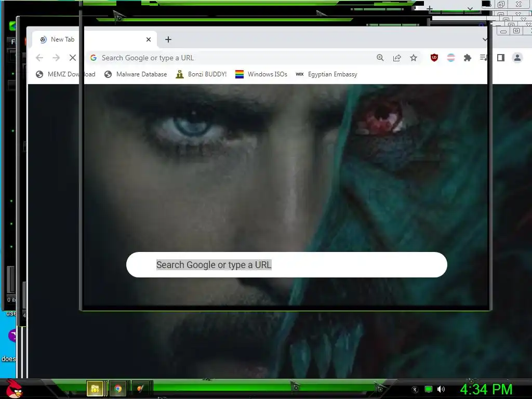Click the page search box in the center

pyautogui.click(x=287, y=264)
